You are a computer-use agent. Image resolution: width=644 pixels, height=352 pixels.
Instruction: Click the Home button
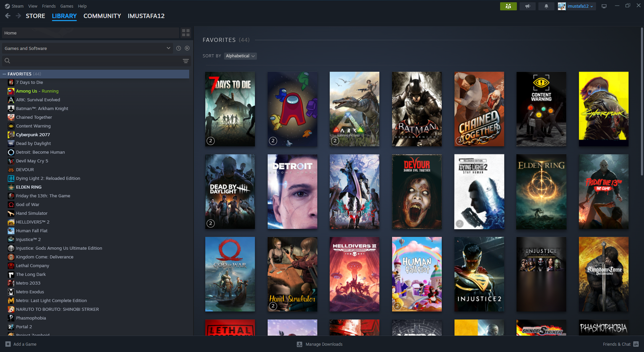(90, 33)
